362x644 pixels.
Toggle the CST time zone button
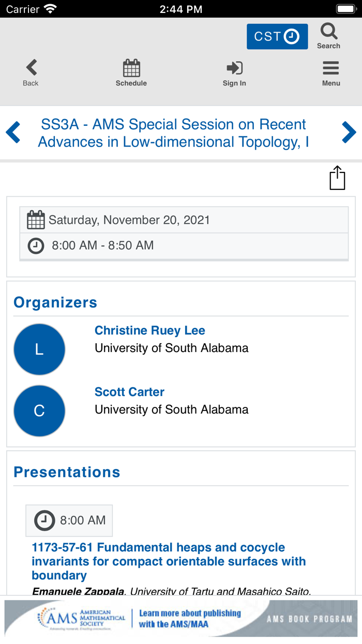tap(277, 37)
